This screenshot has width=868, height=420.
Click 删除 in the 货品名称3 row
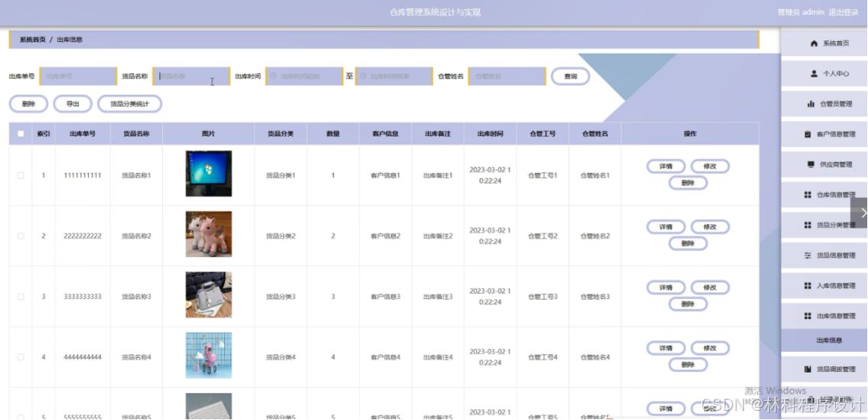[x=688, y=304]
